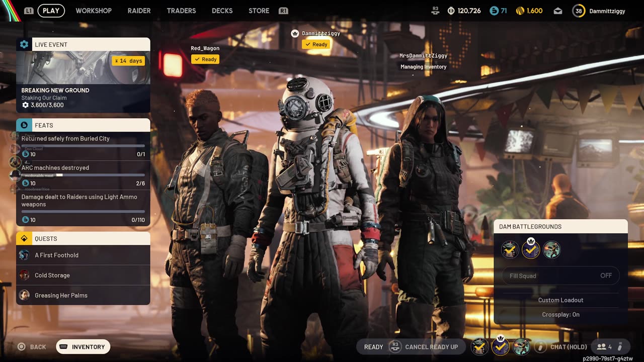Open the Greasing Her Palms quest

83,295
